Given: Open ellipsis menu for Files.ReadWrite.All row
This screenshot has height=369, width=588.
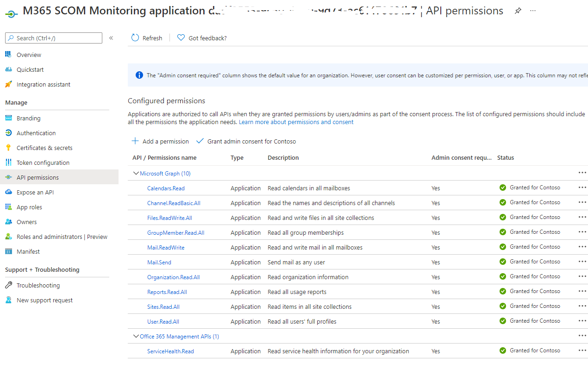Looking at the screenshot, I should 582,217.
